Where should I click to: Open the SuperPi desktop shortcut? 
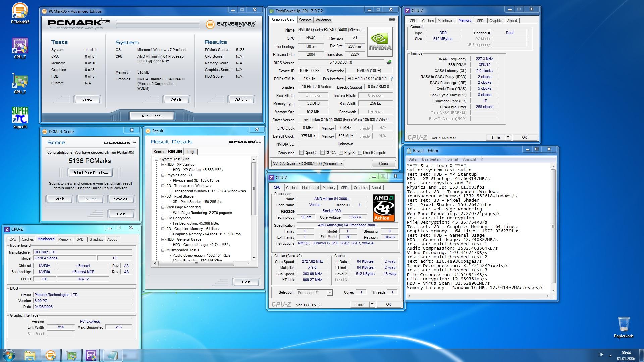[20, 117]
